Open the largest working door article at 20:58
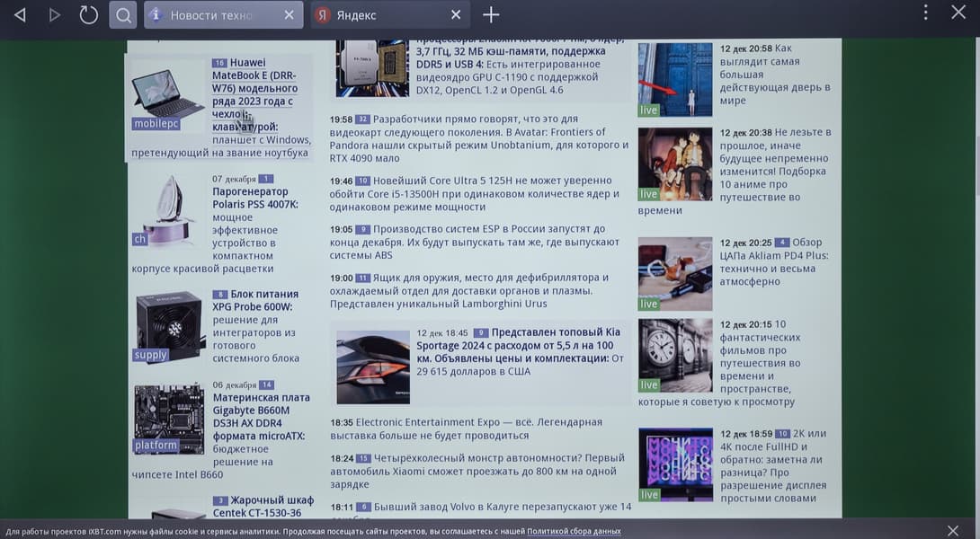This screenshot has width=980, height=539. tap(775, 75)
